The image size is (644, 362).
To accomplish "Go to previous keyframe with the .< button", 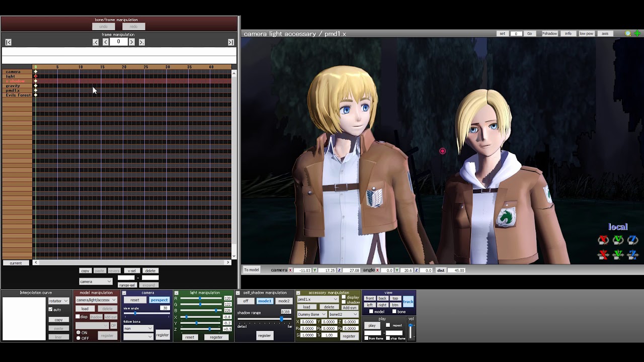I will point(96,42).
